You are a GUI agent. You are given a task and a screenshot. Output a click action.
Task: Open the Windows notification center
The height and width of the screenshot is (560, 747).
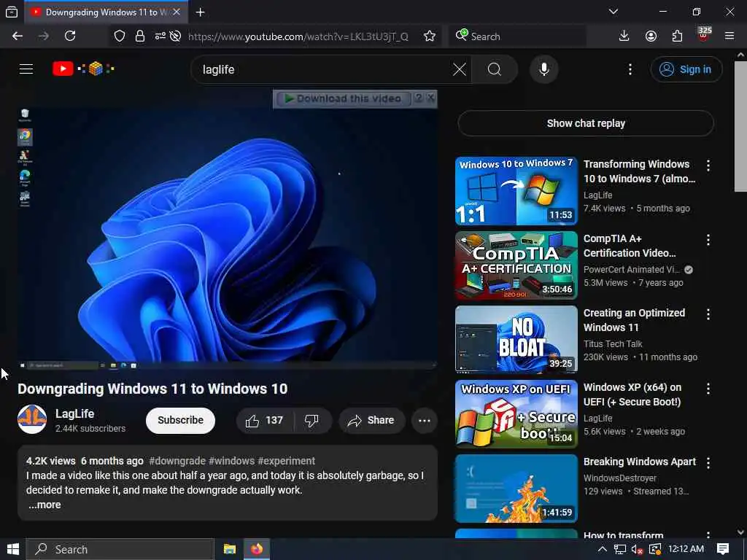(x=723, y=549)
